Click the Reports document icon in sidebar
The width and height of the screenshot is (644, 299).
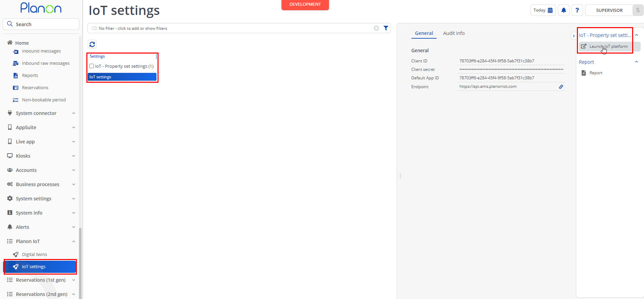point(16,76)
